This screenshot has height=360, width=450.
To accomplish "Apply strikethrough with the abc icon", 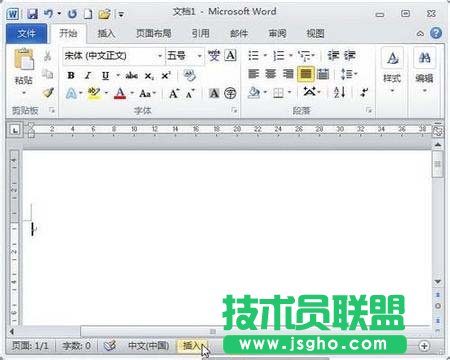I will click(132, 76).
